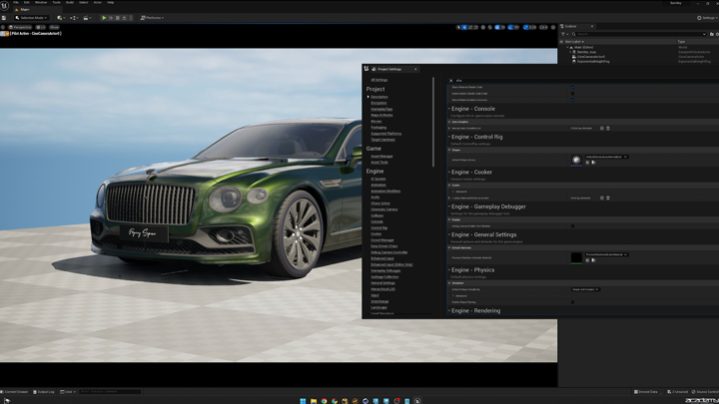Collapse Engine - Gameplay Debugger section
The width and height of the screenshot is (719, 404).
tap(449, 207)
